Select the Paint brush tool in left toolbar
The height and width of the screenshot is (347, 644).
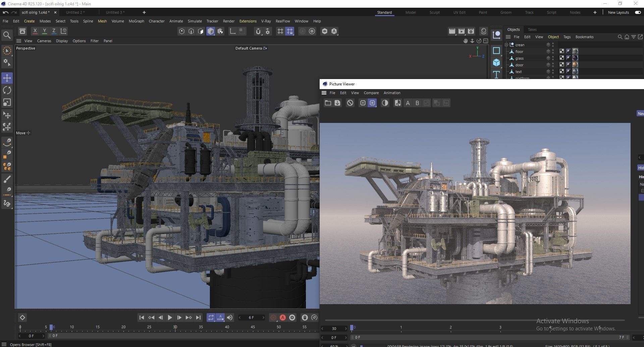tap(7, 179)
